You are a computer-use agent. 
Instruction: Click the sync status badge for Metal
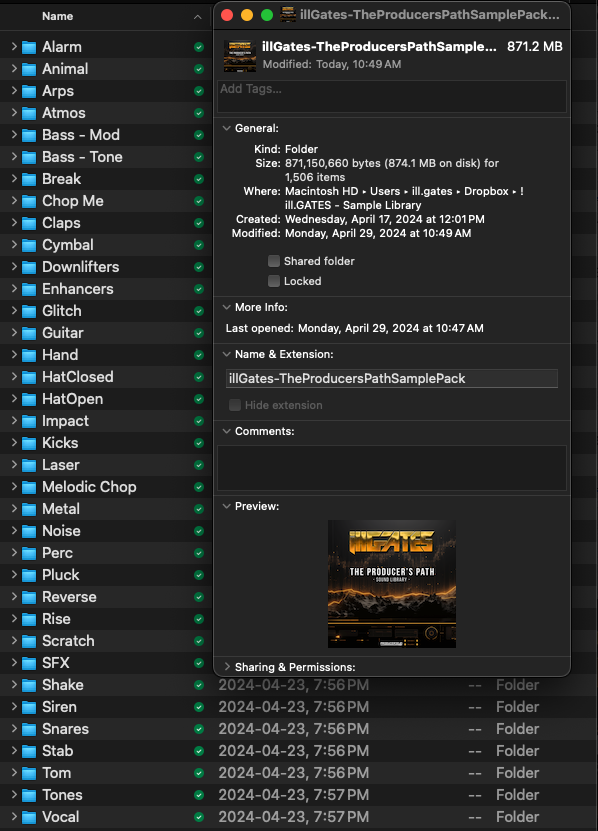click(x=199, y=509)
